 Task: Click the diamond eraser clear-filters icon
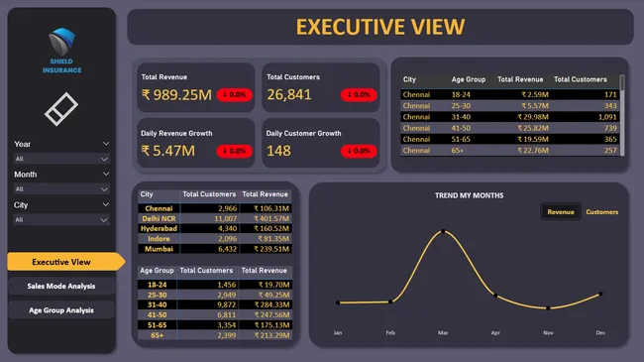pos(61,109)
